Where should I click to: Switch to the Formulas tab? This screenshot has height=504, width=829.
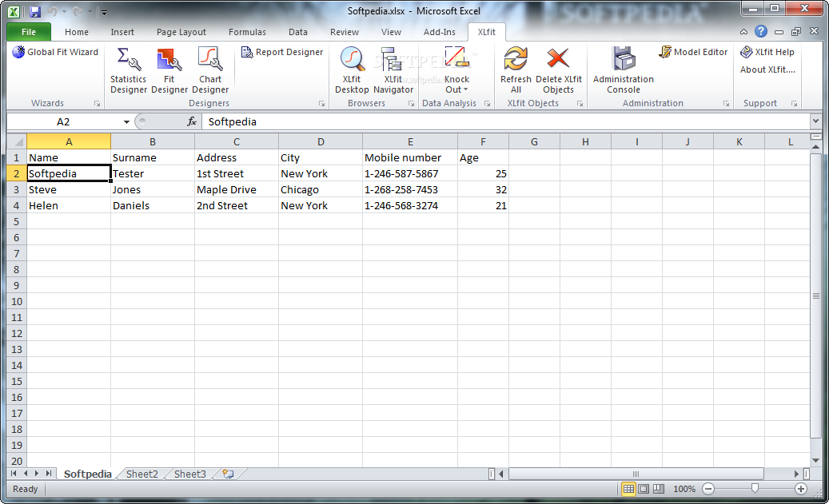248,32
